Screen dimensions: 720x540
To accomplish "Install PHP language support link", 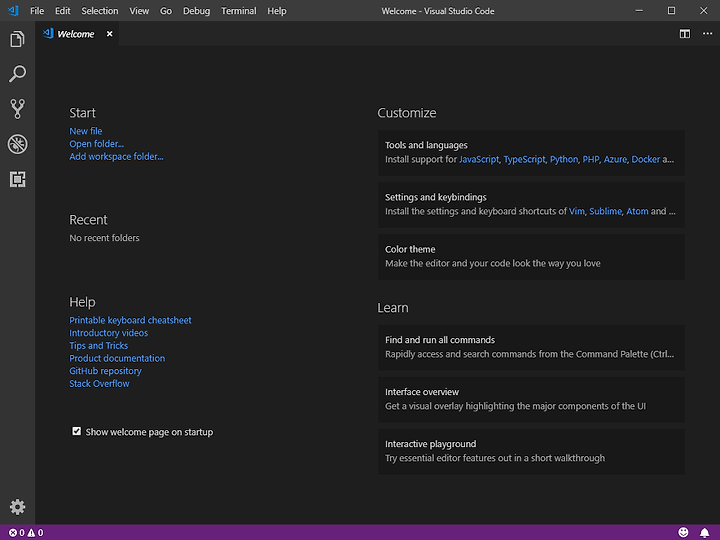I will coord(591,159).
